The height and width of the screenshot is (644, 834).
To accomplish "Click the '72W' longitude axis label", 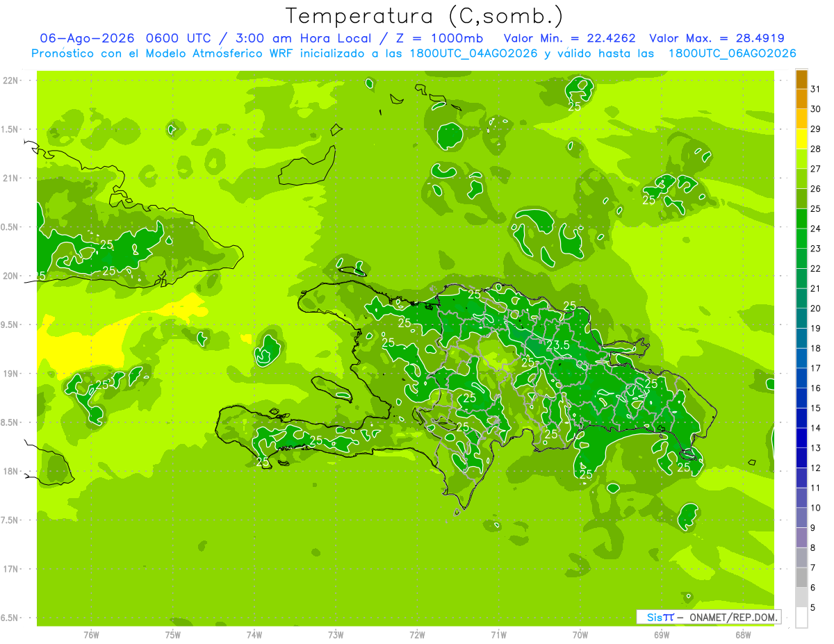I will [x=417, y=635].
